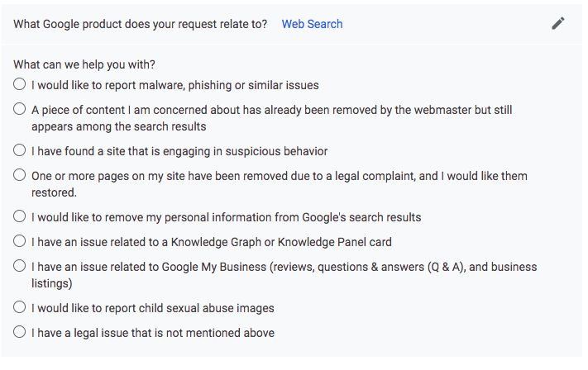The width and height of the screenshot is (588, 370).
Task: Choose radio button for unlisted legal issue
Action: 20,332
